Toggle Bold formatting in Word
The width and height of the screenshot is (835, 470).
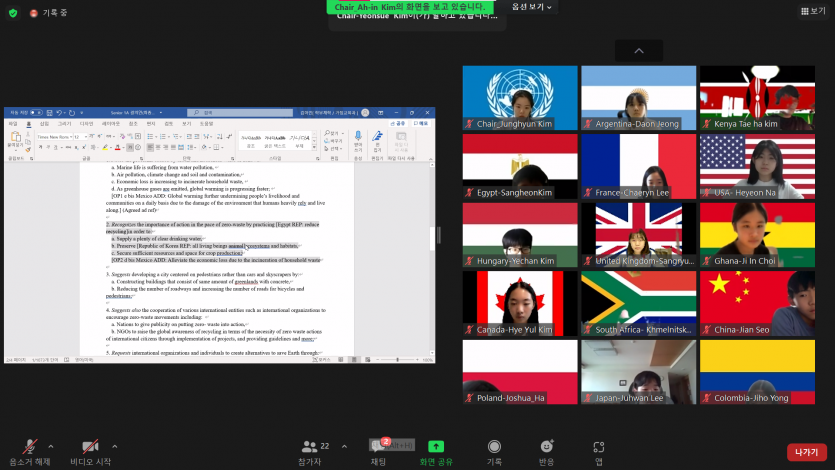[40, 147]
